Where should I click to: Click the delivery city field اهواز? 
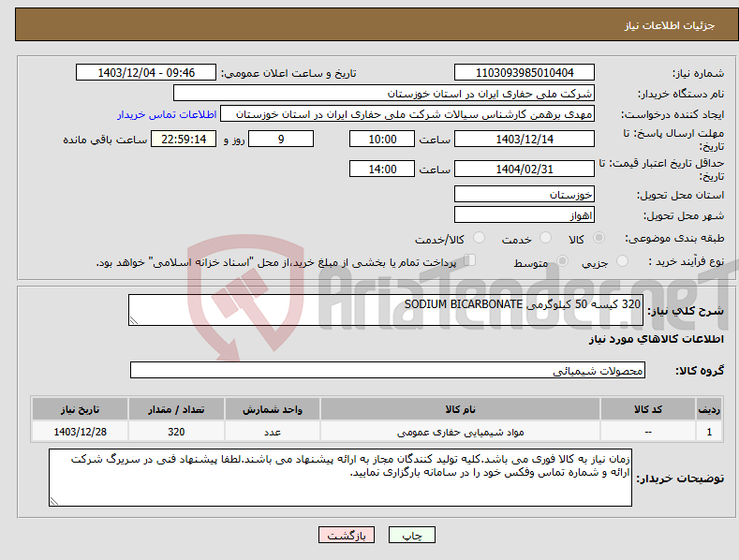[525, 215]
